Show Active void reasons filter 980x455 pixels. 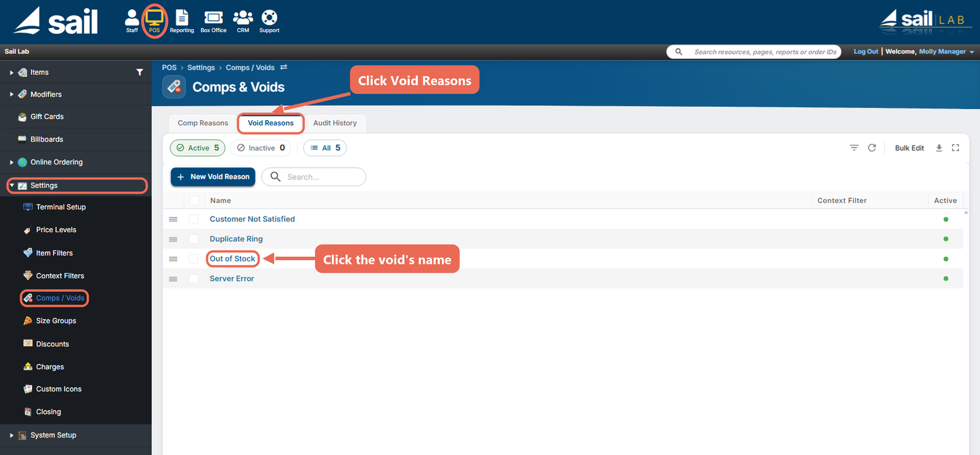[198, 148]
